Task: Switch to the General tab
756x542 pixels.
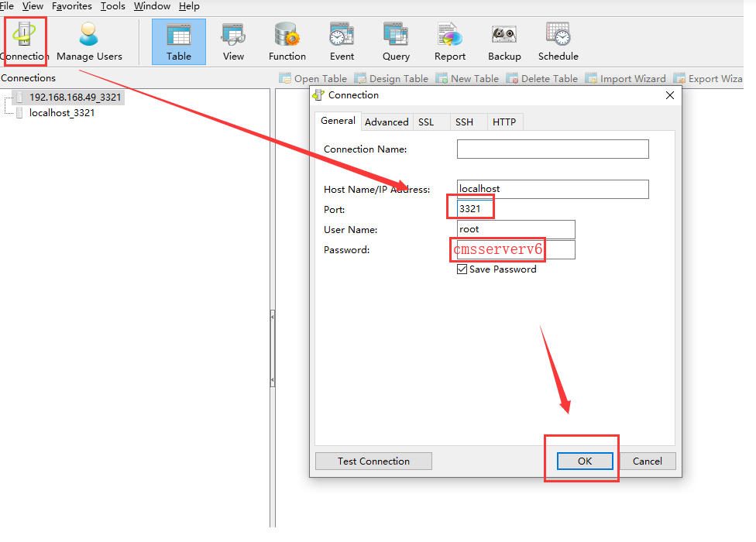Action: [x=338, y=121]
